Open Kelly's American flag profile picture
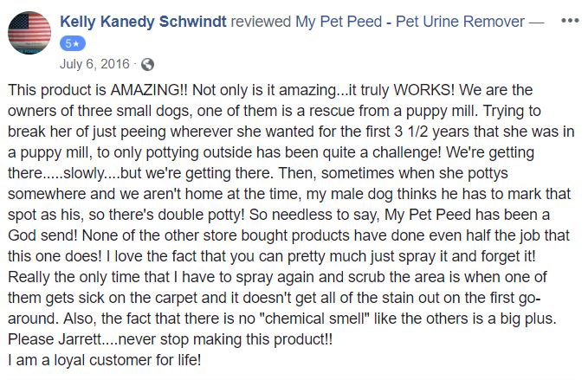Viewport: 588px width, 380px height. click(x=29, y=33)
